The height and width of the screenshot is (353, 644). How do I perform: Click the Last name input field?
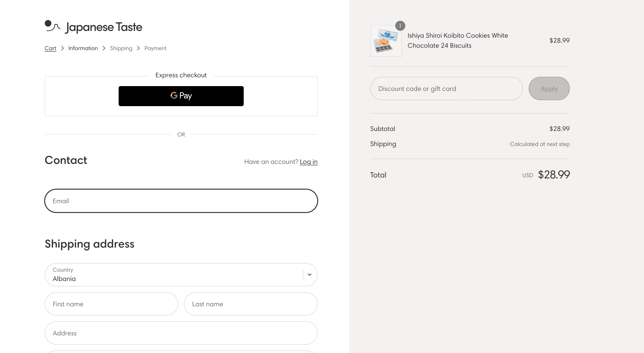click(x=251, y=303)
